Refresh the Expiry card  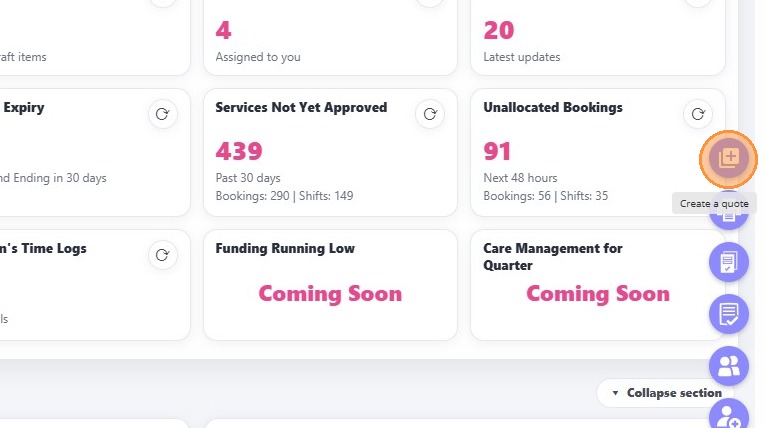pyautogui.click(x=163, y=114)
